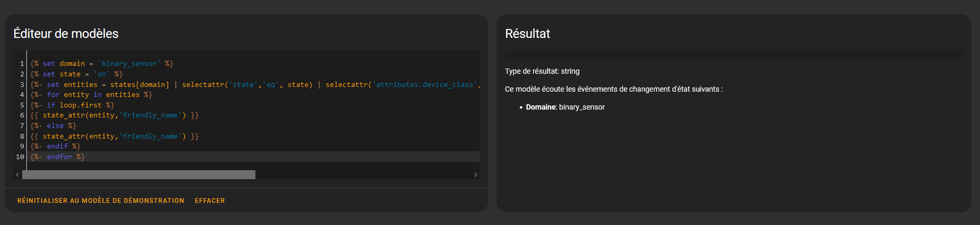Click the right arrow of the horizontal scrollbar
980x225 pixels.
point(475,174)
